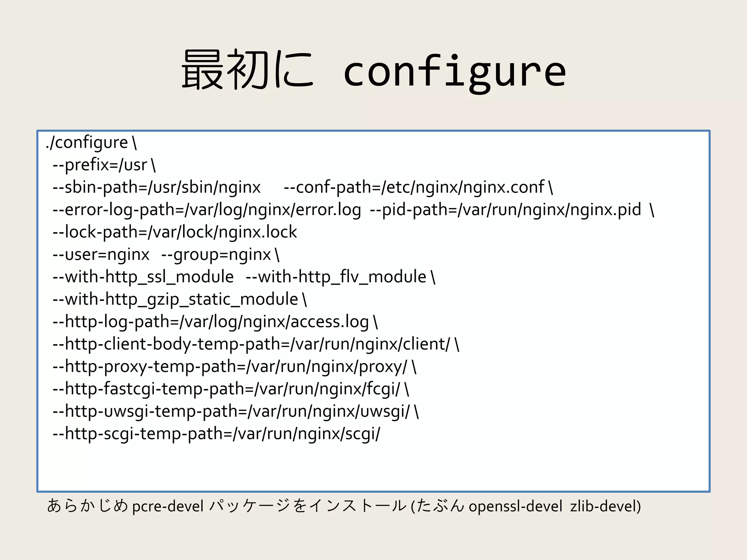This screenshot has height=560, width=747.
Task: Click the '--user=nginx' option
Action: [x=101, y=255]
